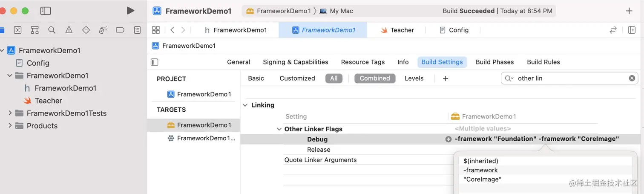Viewport: 644px width, 194px height.
Task: Switch to the Build Phases tab
Action: (x=494, y=62)
